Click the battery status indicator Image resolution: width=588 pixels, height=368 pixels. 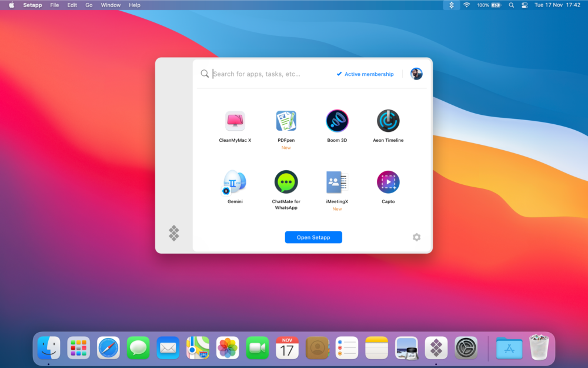pyautogui.click(x=489, y=5)
